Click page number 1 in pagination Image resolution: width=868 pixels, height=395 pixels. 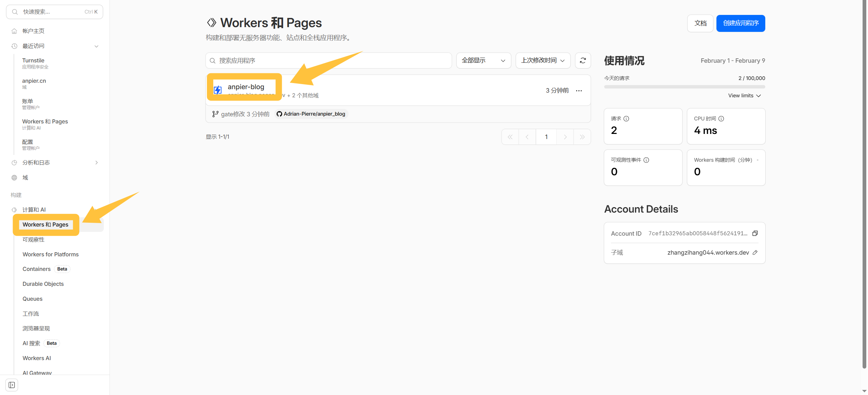(546, 137)
